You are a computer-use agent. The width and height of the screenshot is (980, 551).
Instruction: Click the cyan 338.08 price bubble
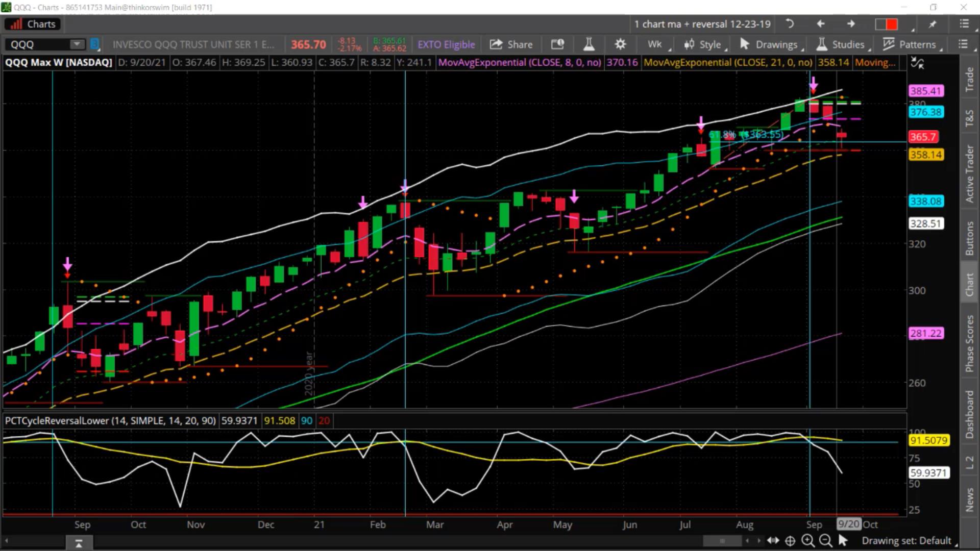tap(926, 202)
